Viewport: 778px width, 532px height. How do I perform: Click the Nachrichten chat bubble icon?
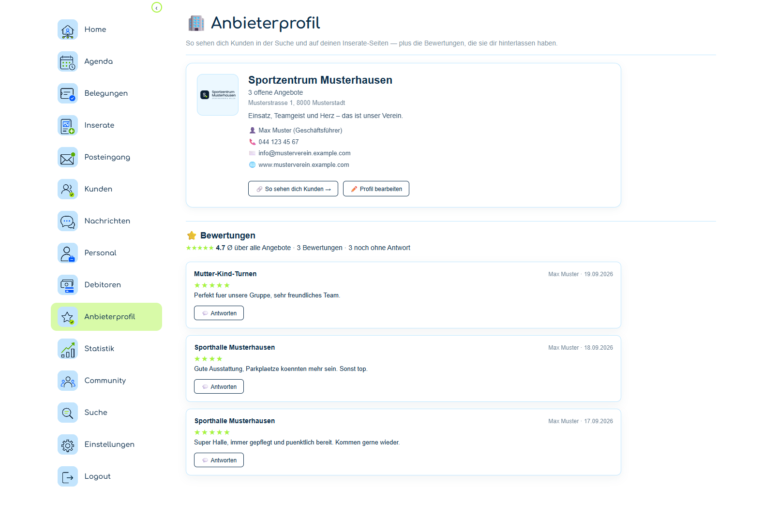pyautogui.click(x=68, y=221)
